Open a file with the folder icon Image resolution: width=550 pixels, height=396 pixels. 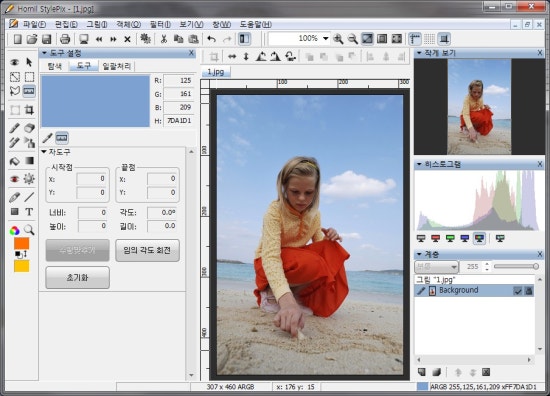32,39
